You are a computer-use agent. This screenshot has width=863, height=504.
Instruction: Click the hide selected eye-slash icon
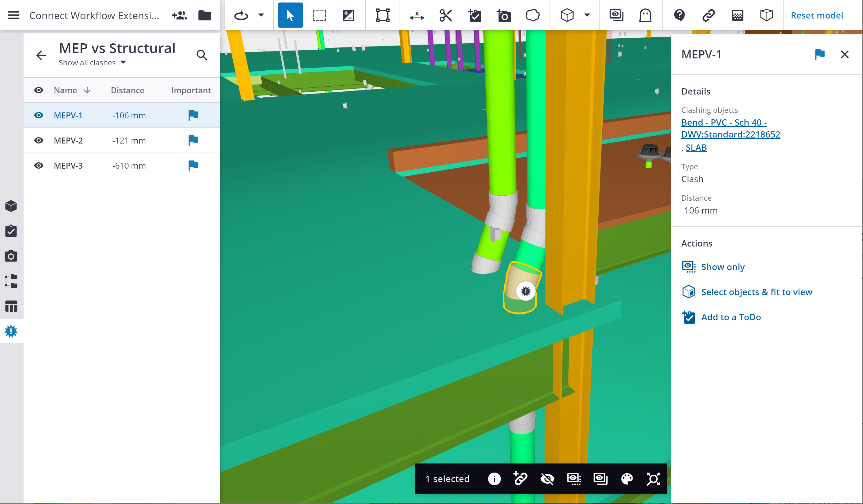(x=547, y=479)
